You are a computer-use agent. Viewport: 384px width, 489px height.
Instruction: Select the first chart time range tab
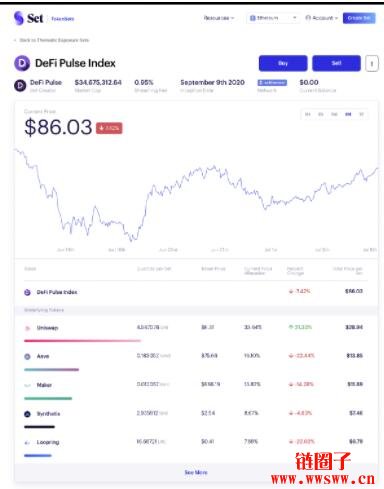click(308, 114)
